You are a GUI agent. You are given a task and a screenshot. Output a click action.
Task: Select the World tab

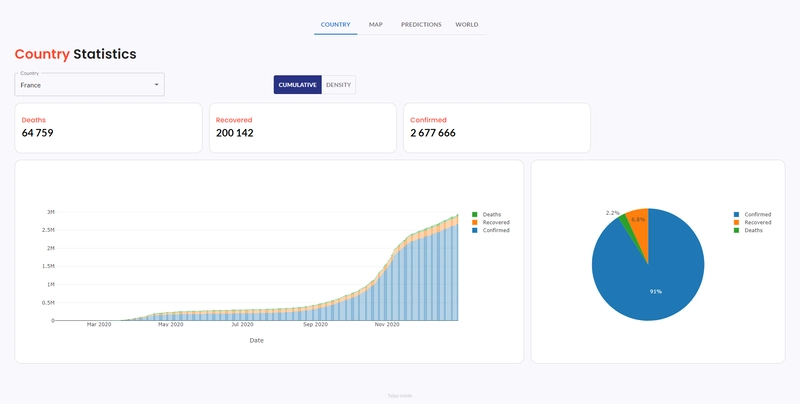tap(467, 24)
